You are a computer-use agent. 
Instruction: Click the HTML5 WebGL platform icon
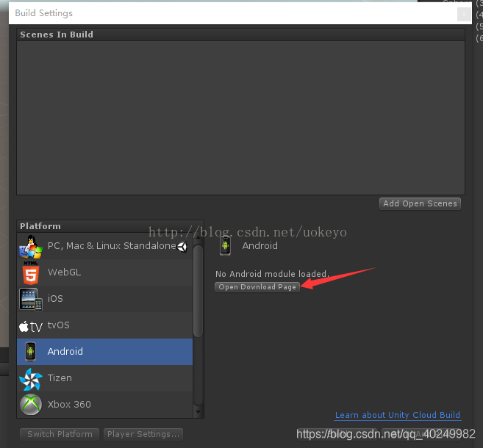point(30,272)
